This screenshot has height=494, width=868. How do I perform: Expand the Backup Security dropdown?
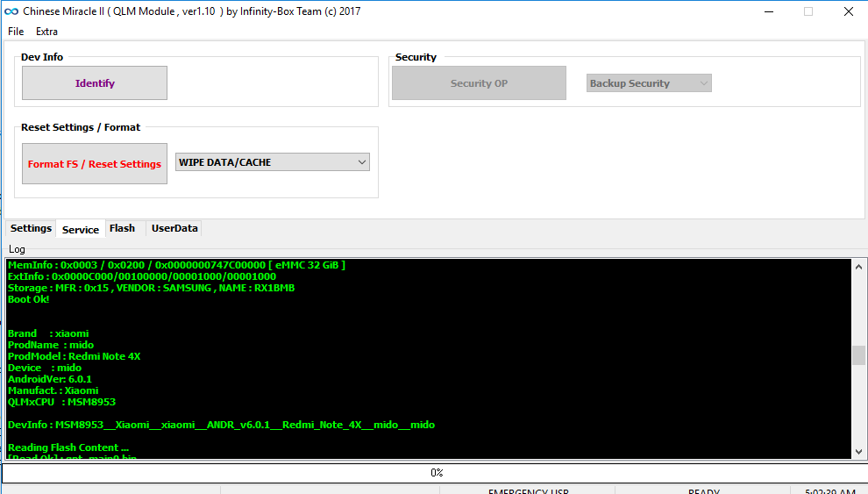click(x=649, y=83)
